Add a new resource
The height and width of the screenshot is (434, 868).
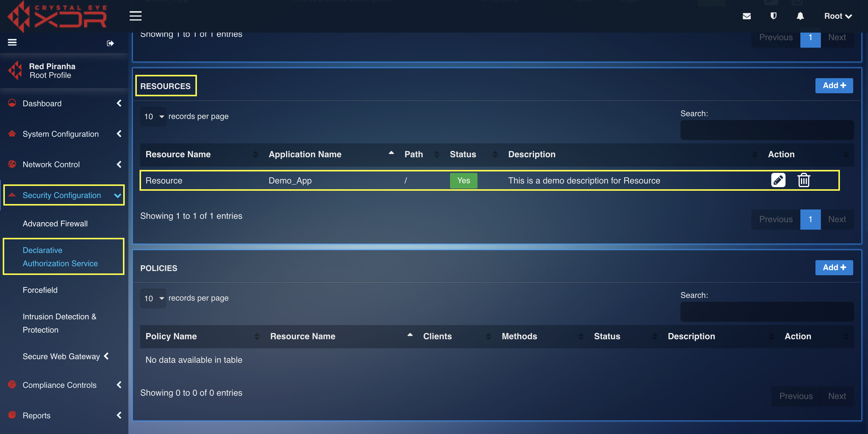tap(834, 85)
